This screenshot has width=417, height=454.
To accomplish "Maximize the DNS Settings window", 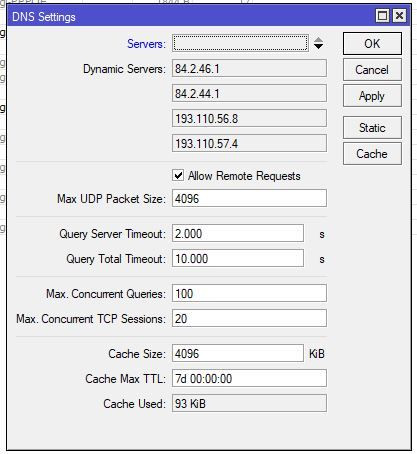I will point(382,16).
